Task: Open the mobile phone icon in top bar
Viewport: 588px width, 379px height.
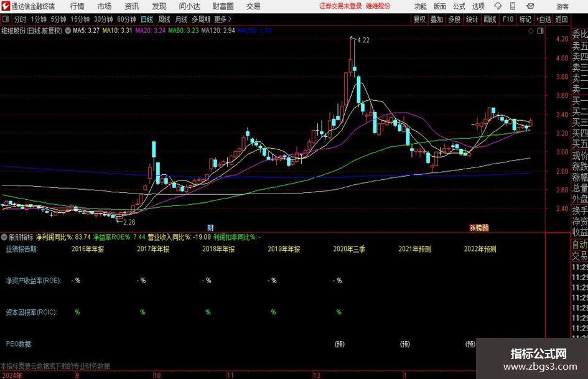Action: (x=513, y=6)
